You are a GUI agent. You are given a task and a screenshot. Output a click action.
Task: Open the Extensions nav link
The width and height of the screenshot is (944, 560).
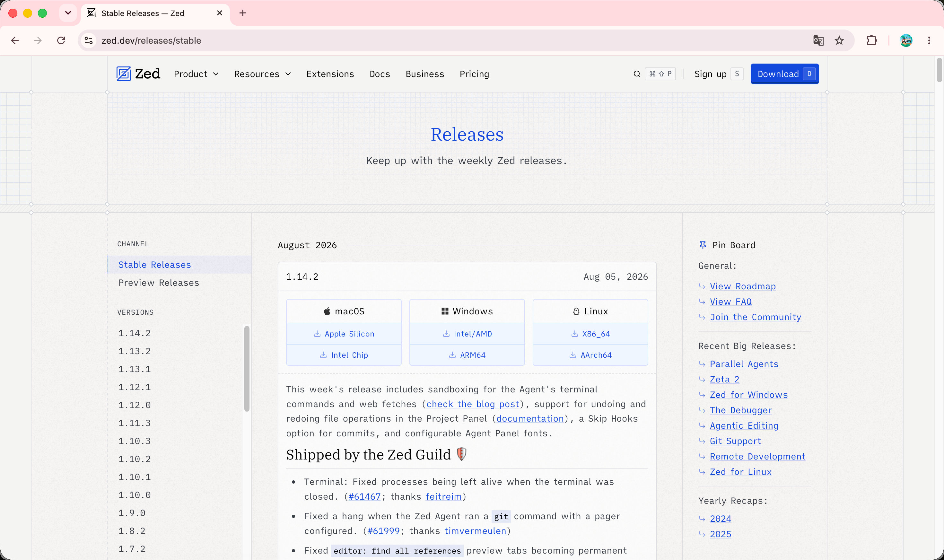click(x=330, y=74)
